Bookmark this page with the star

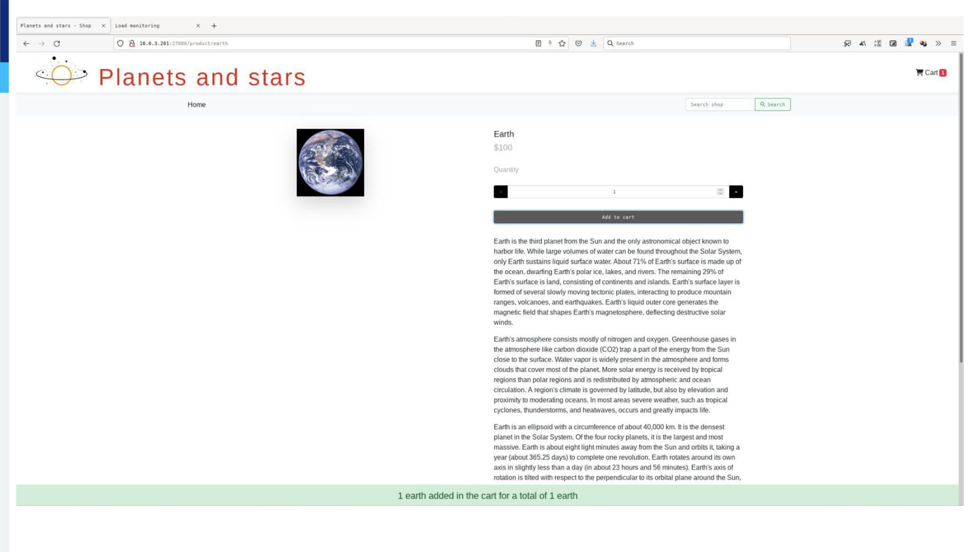point(562,44)
